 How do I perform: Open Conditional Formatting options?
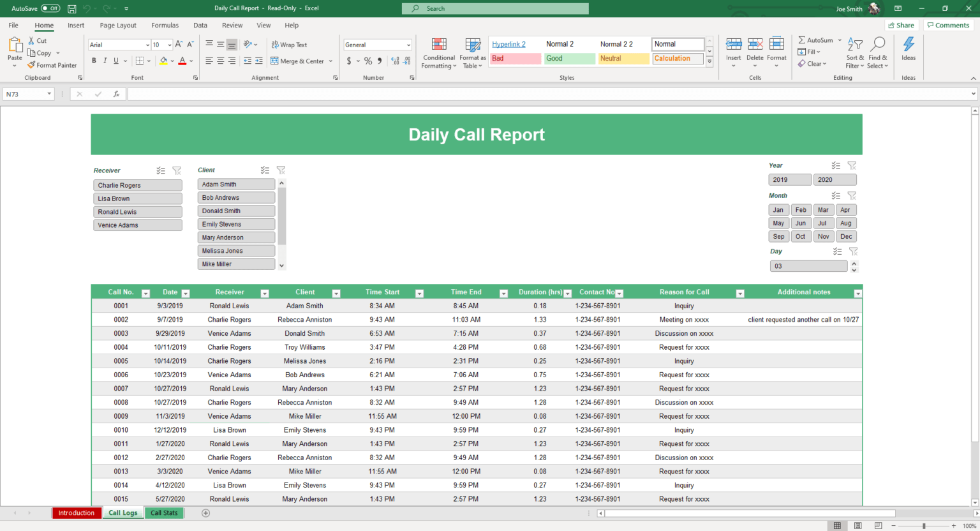(438, 53)
